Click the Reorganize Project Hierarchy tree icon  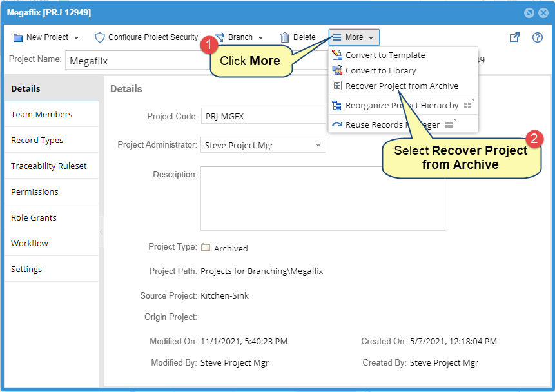336,106
